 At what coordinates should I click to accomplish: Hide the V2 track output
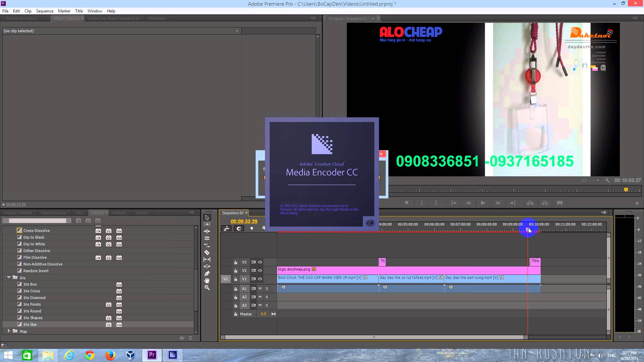[260, 270]
